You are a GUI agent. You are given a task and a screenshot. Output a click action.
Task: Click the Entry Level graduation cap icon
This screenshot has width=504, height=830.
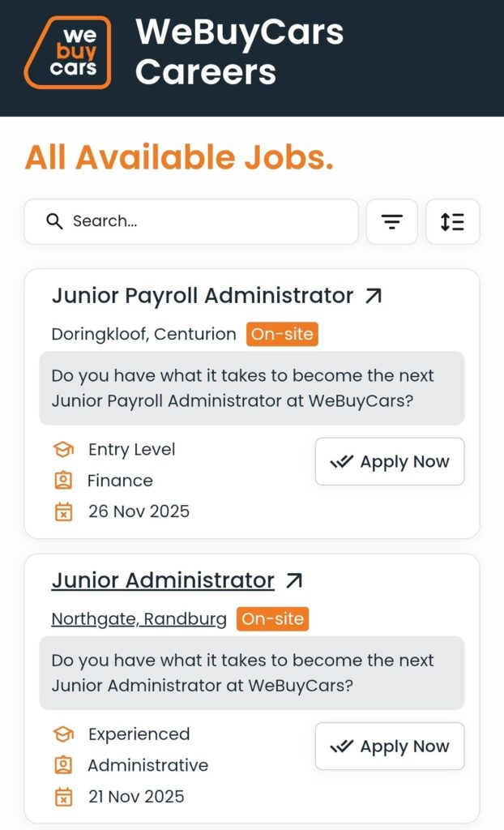click(62, 450)
